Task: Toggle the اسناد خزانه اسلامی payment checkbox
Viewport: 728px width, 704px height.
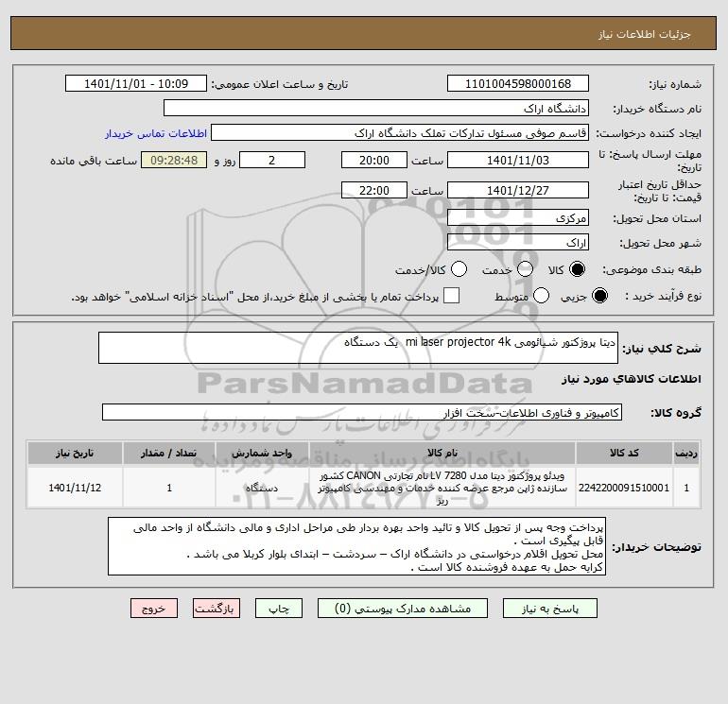Action: (451, 296)
